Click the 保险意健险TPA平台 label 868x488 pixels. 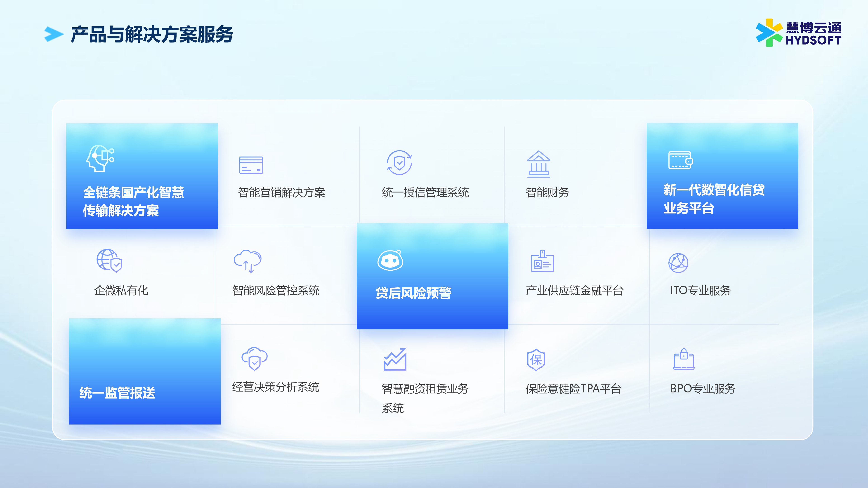(573, 389)
